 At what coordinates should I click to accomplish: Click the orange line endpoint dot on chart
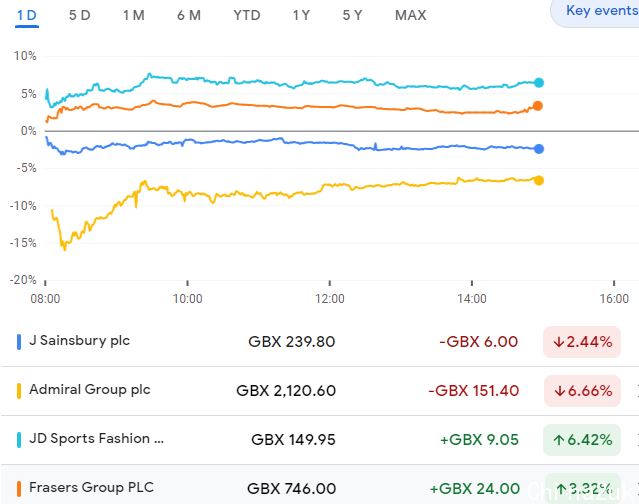click(x=538, y=106)
